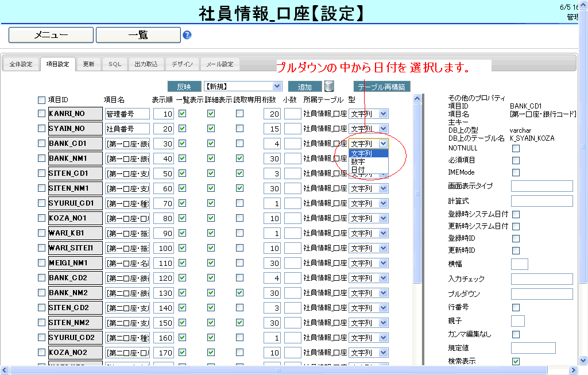Open the SQL tab
This screenshot has height=375, width=588.
pyautogui.click(x=115, y=64)
